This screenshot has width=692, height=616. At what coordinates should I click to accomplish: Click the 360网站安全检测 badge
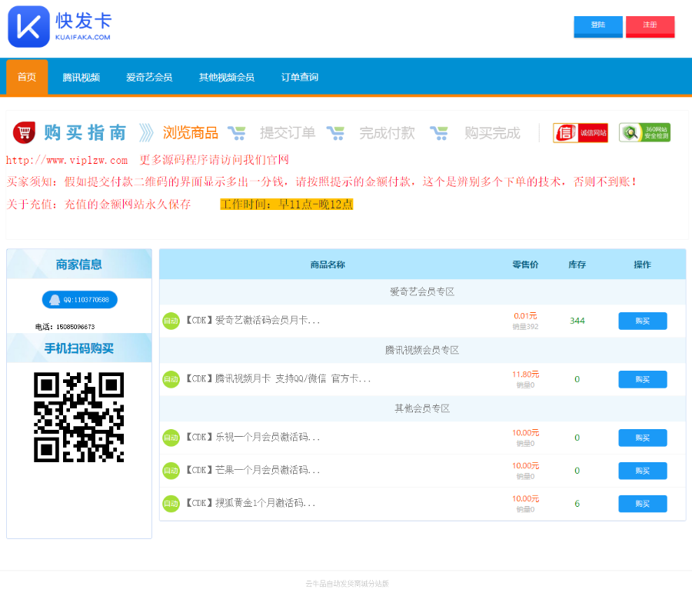click(644, 132)
